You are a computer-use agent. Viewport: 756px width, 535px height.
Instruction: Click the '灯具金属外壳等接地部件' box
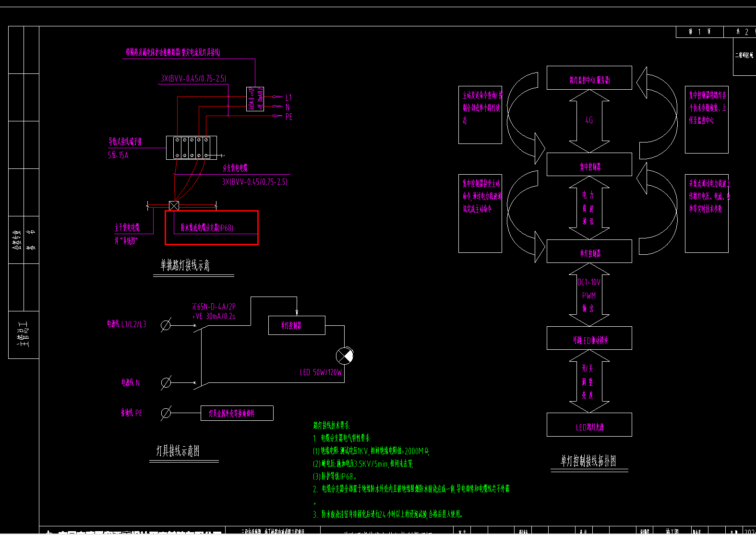tap(237, 413)
